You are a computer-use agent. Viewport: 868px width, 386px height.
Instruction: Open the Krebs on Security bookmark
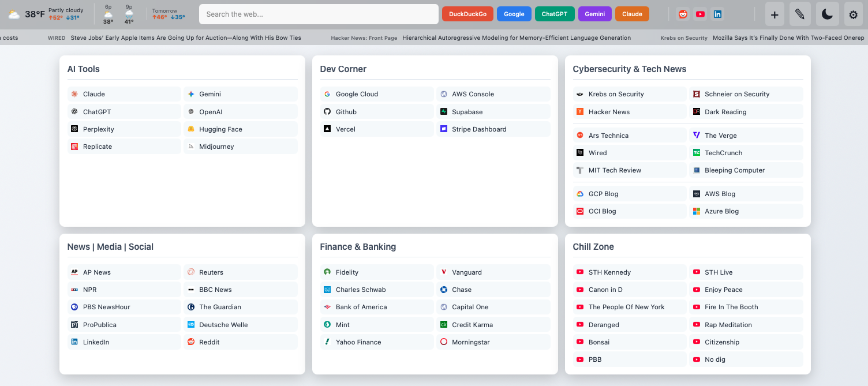pyautogui.click(x=616, y=94)
